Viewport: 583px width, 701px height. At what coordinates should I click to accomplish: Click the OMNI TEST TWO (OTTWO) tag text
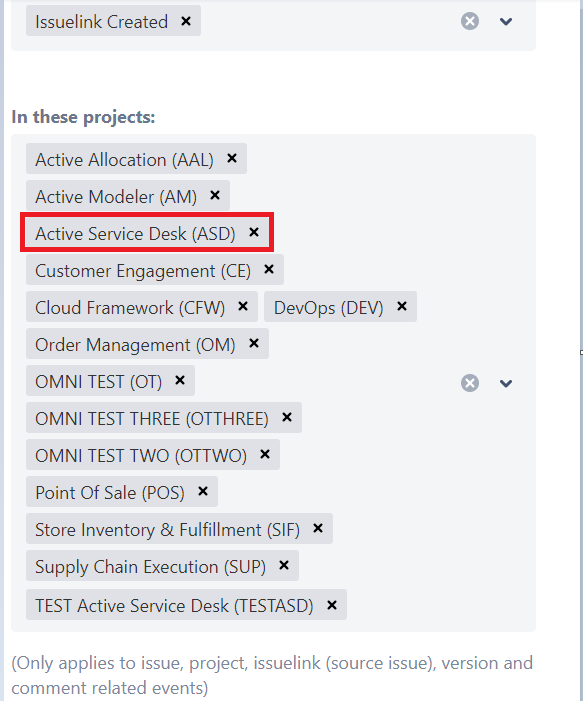coord(141,456)
